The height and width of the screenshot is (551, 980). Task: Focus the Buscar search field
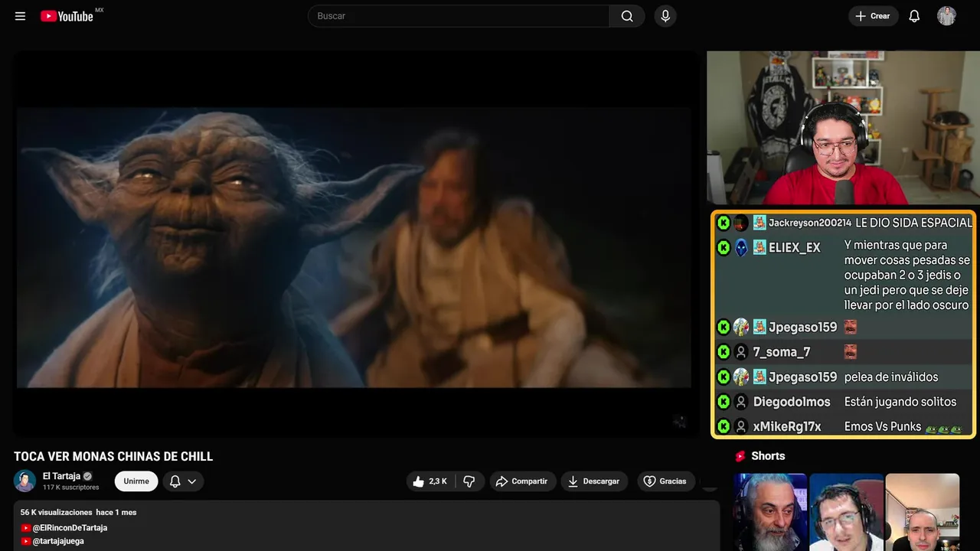[x=459, y=16]
